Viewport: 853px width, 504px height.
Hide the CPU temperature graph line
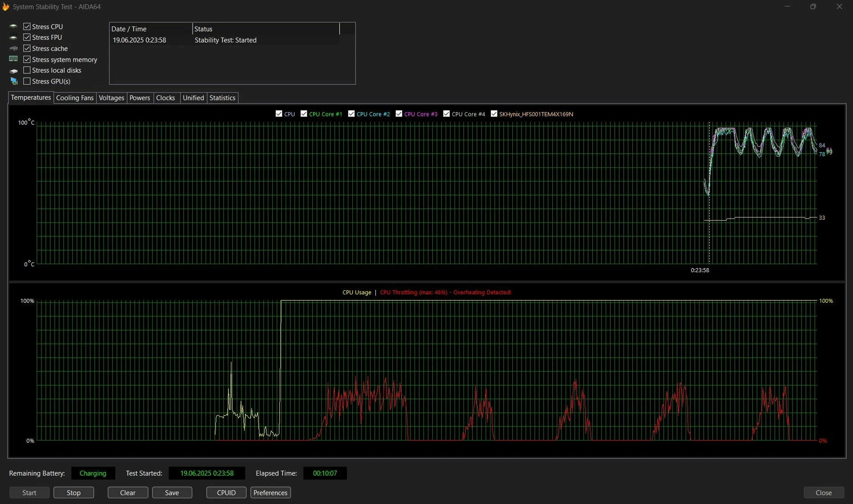coord(279,114)
